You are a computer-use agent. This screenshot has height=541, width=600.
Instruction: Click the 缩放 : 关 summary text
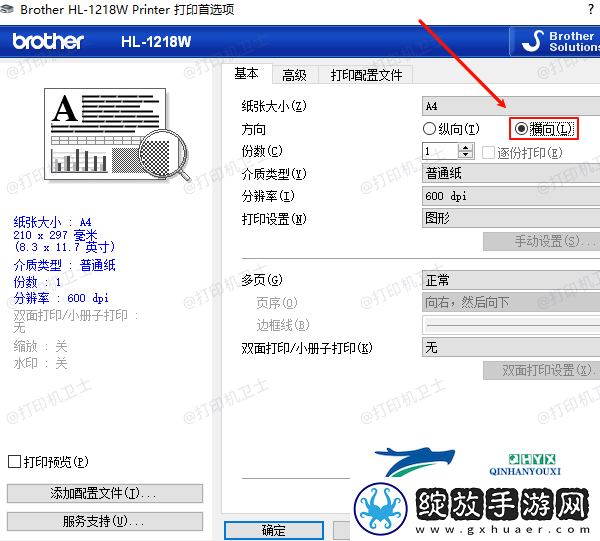(x=41, y=346)
